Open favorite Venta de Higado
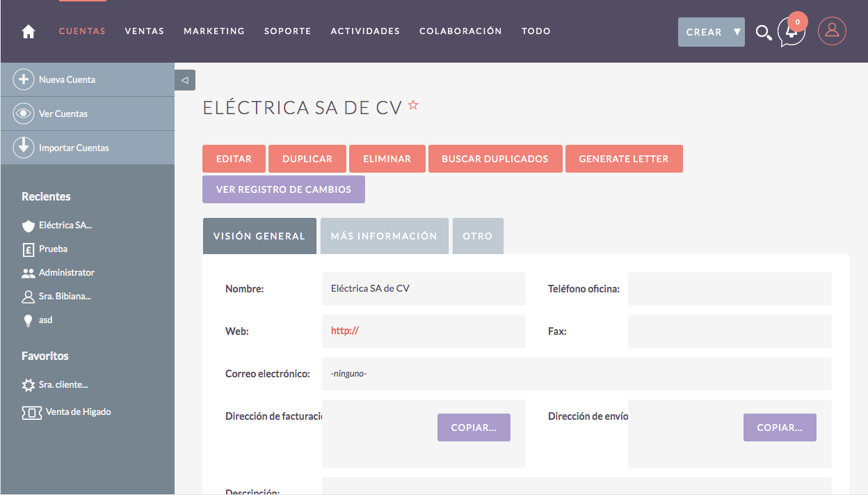 pos(78,411)
